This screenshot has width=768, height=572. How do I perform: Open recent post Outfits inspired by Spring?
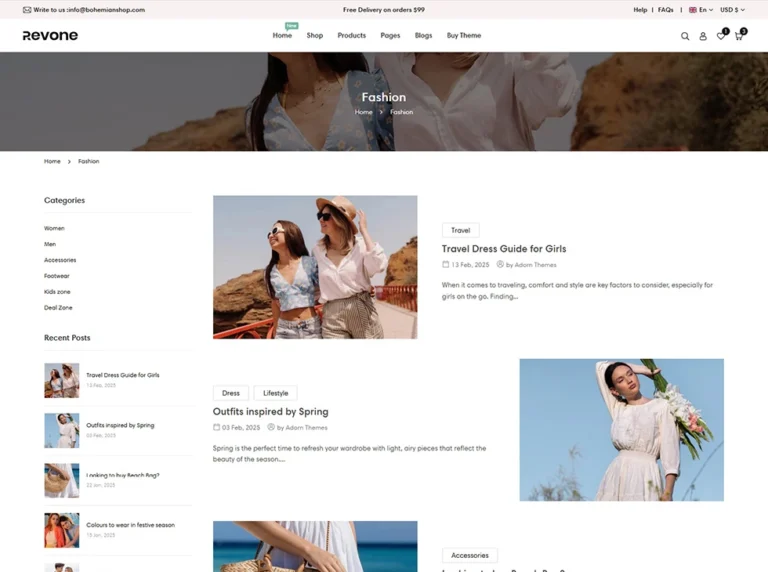click(120, 425)
